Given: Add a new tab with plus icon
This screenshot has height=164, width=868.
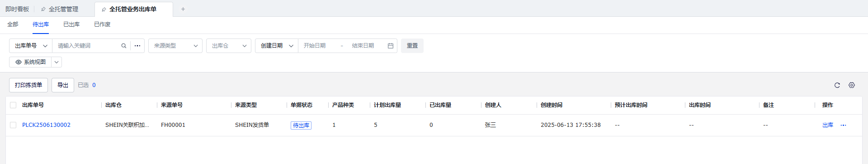Looking at the screenshot, I should (x=183, y=9).
